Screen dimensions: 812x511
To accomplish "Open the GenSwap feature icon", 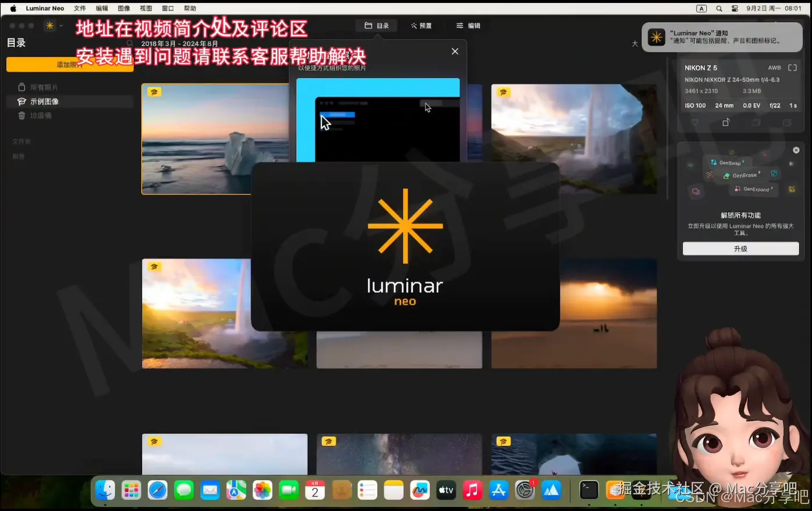I will pyautogui.click(x=713, y=162).
